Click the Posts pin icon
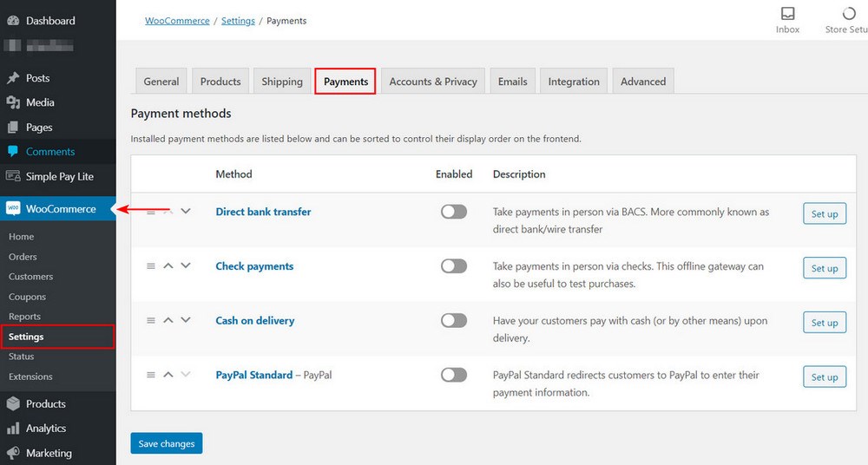The width and height of the screenshot is (868, 465). point(13,78)
